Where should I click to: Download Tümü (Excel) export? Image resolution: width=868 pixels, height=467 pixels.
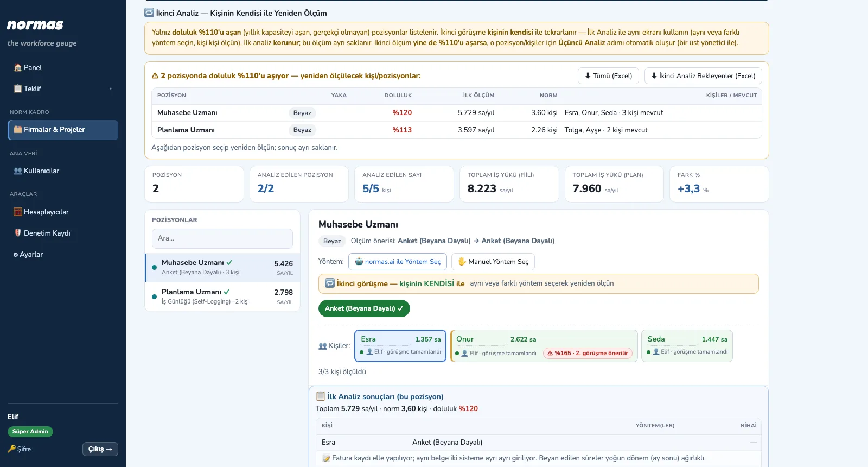click(609, 76)
